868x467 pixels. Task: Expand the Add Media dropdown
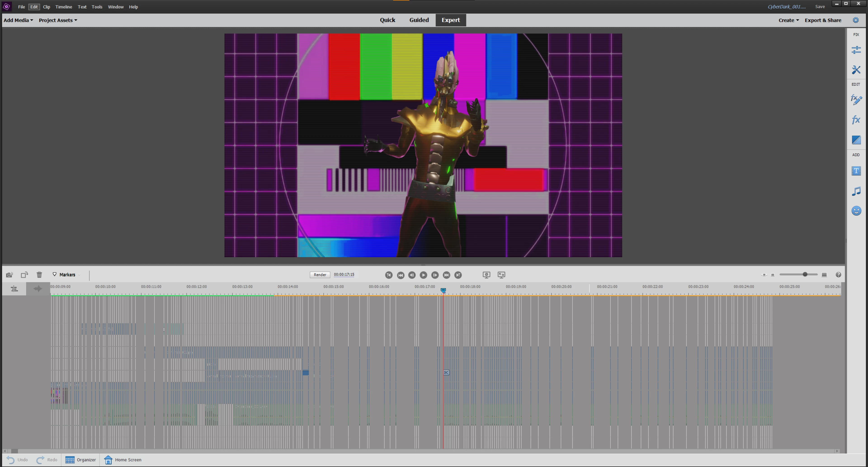pos(18,20)
